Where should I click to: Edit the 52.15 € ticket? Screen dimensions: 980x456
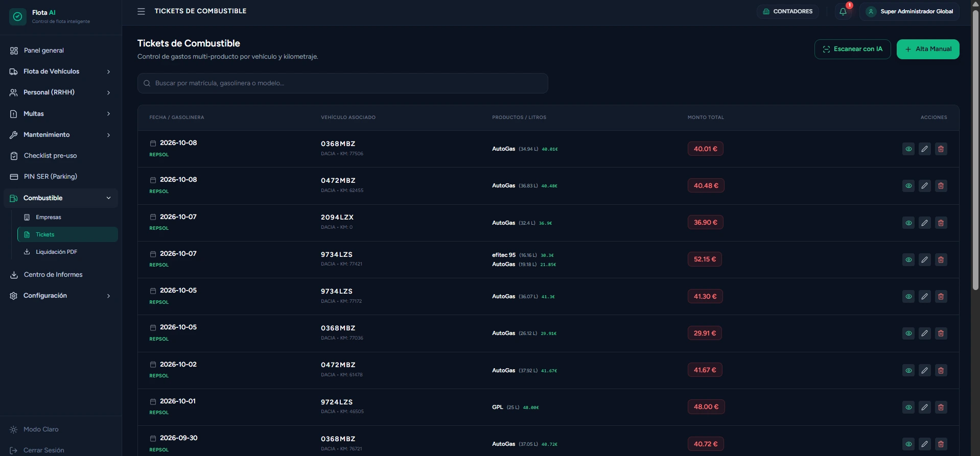point(924,259)
